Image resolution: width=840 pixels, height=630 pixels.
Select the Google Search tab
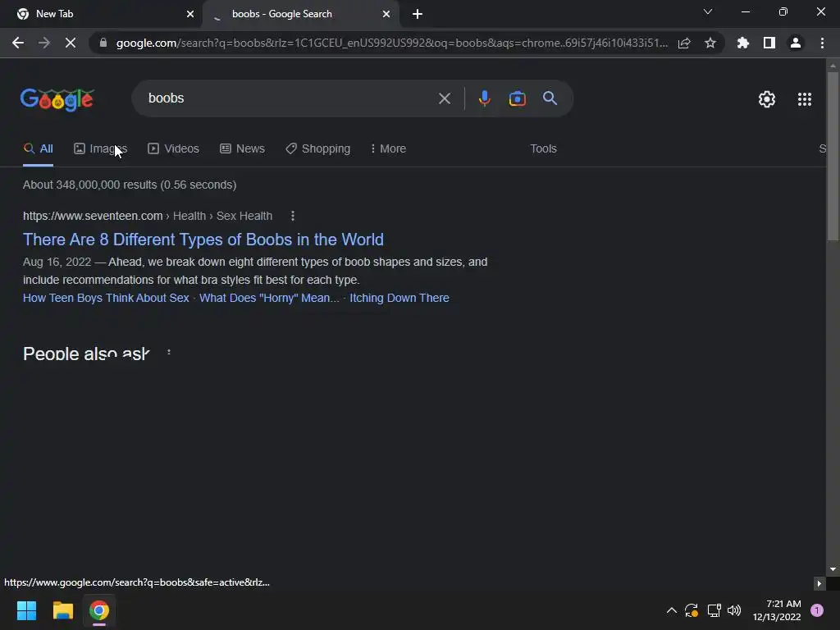point(300,14)
